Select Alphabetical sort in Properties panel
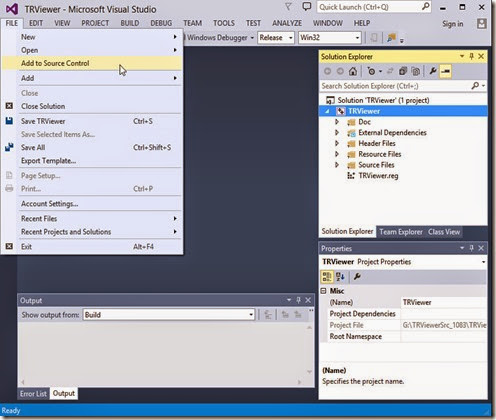 tap(340, 277)
